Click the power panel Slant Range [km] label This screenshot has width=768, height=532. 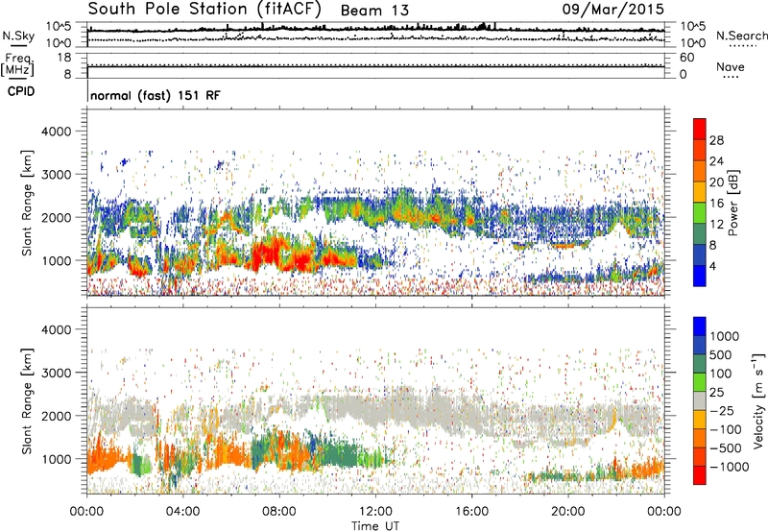click(27, 203)
